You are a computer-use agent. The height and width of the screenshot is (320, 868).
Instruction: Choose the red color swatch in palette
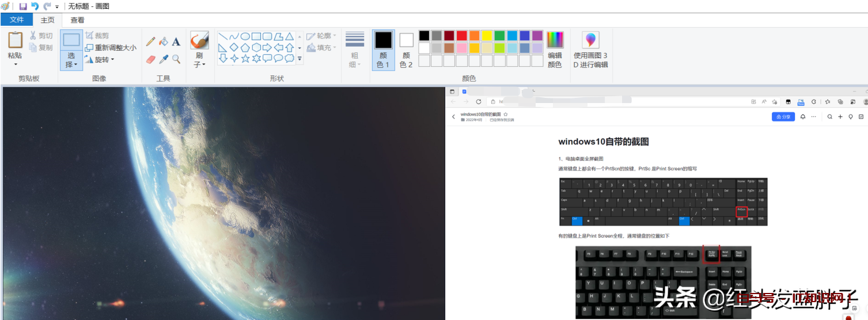pyautogui.click(x=461, y=36)
